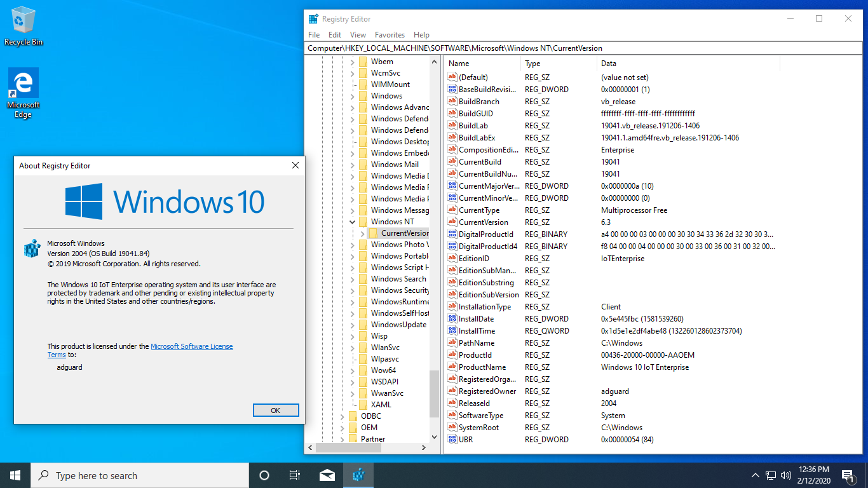Select the Partner key in tree
Viewport: 868px width, 488px height.
[373, 439]
